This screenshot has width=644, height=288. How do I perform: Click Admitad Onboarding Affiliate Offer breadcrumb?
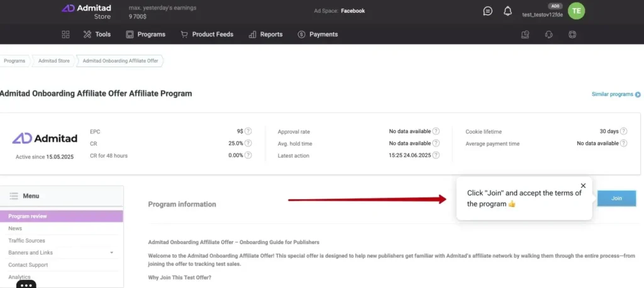click(120, 61)
